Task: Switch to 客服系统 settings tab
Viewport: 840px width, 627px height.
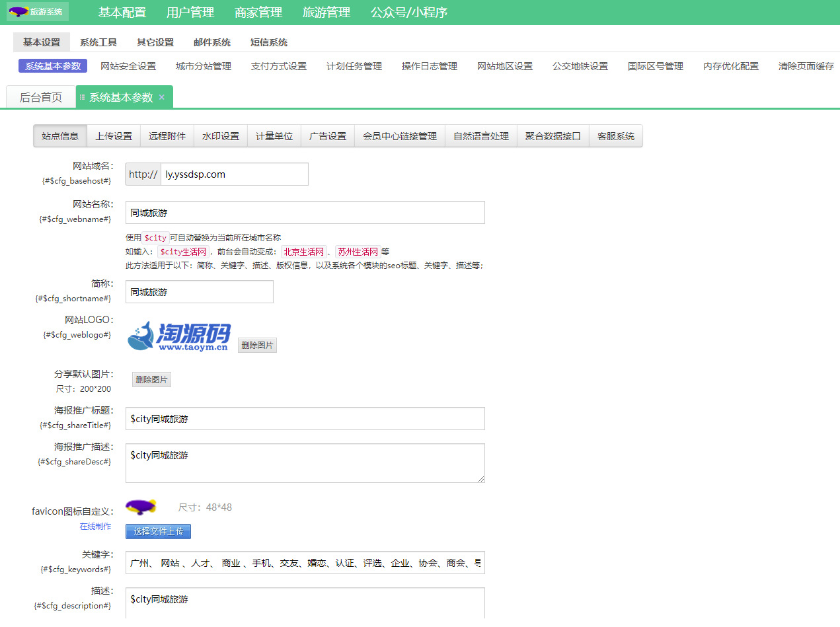Action: [x=616, y=136]
